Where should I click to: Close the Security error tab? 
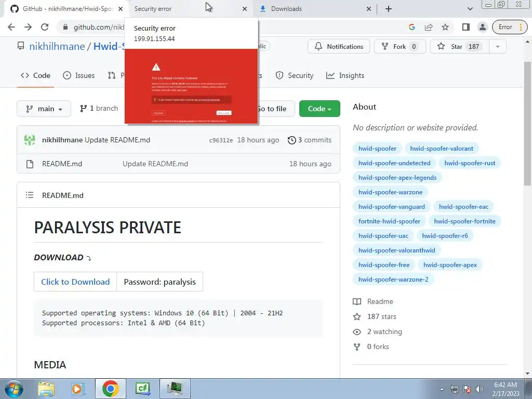point(245,9)
